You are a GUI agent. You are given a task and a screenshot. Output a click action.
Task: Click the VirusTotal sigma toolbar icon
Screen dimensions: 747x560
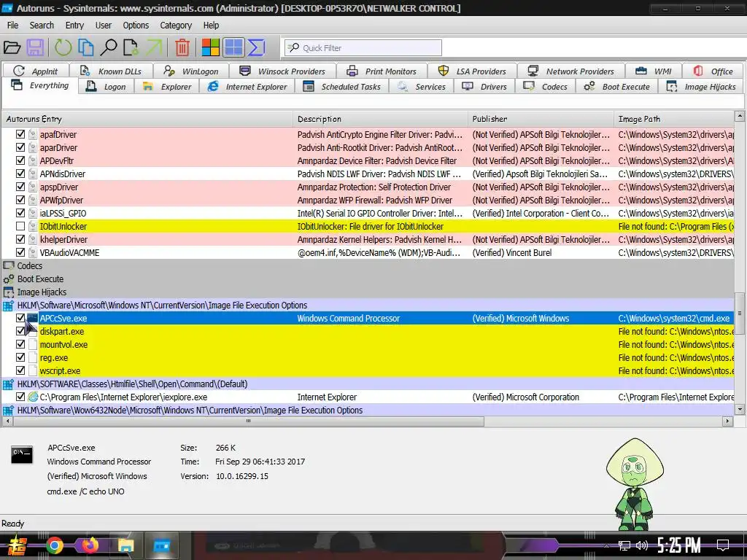(x=256, y=47)
